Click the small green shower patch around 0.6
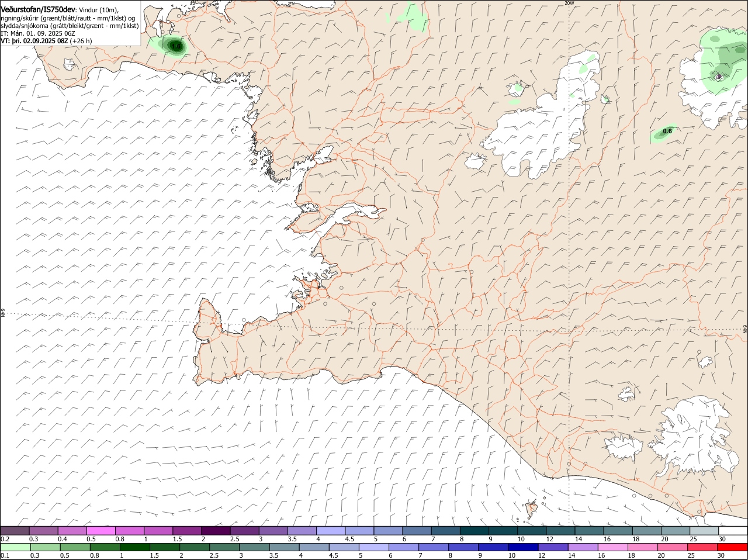 (x=663, y=134)
